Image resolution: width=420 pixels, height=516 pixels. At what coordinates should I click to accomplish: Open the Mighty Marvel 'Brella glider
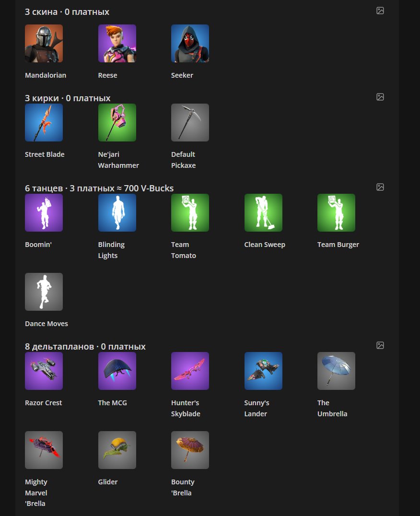tap(44, 450)
